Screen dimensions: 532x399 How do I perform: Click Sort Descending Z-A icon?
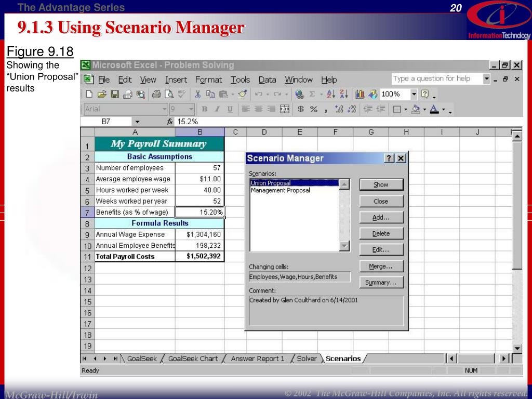coord(344,95)
